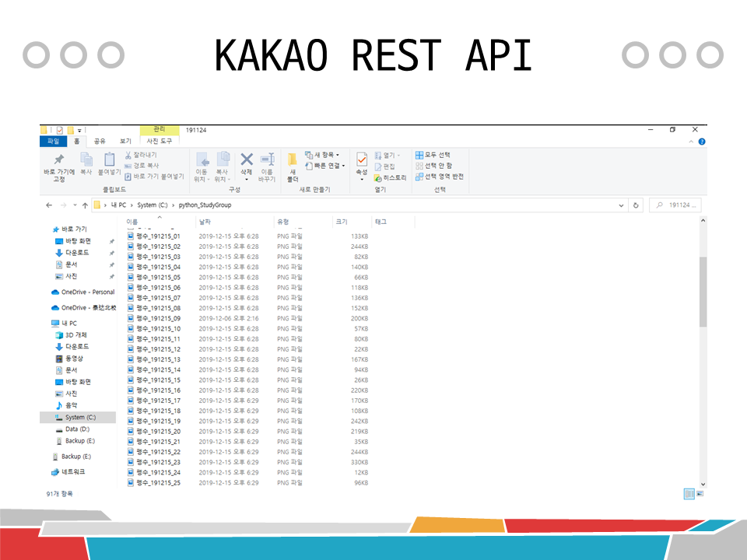Open the ribbon Help question mark icon

click(x=702, y=142)
